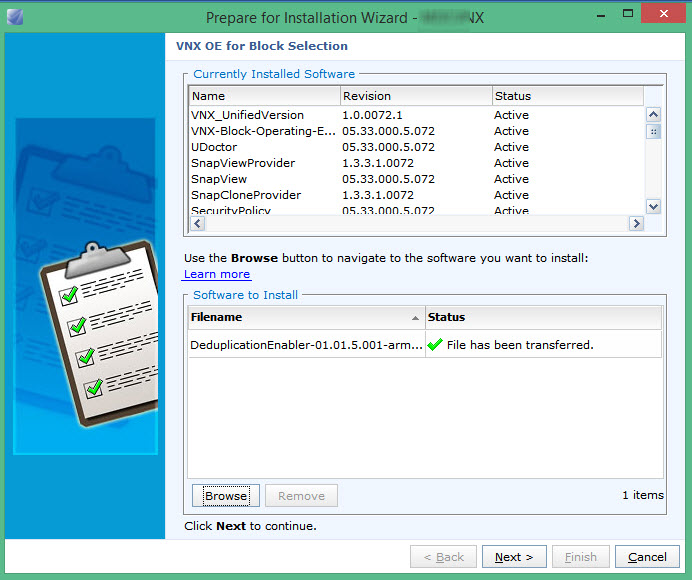
Task: Click the vertical scrollbar thumb in installed list
Action: [653, 132]
